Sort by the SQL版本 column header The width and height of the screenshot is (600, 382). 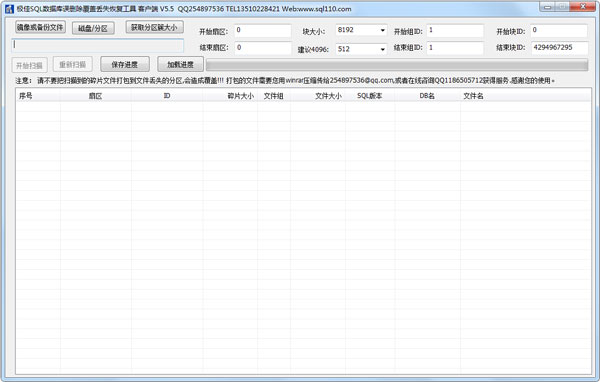pos(370,96)
